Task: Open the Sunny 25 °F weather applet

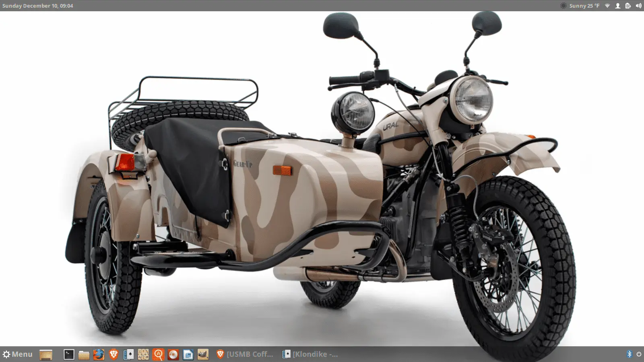Action: (x=580, y=6)
